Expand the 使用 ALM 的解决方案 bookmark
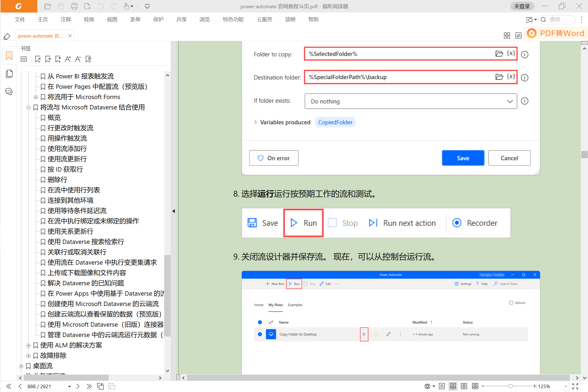The image size is (588, 392). (28, 345)
